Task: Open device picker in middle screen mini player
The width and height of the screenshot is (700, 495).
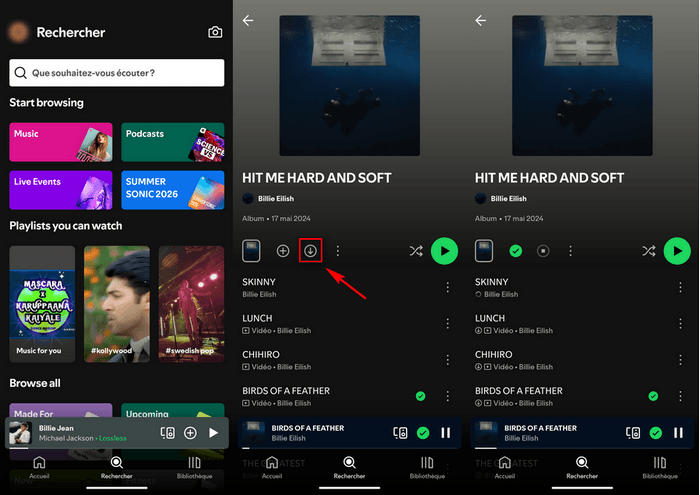Action: tap(400, 433)
